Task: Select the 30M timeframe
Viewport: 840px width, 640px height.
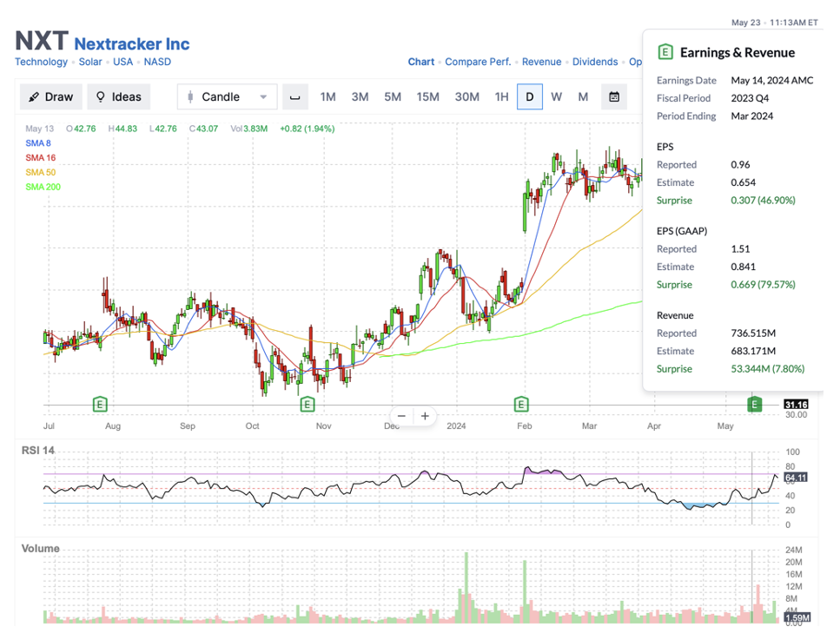Action: pyautogui.click(x=467, y=97)
